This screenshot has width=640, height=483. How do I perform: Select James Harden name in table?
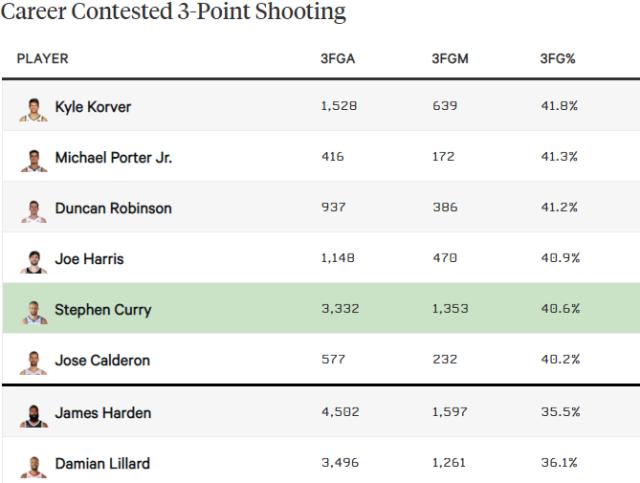(103, 412)
